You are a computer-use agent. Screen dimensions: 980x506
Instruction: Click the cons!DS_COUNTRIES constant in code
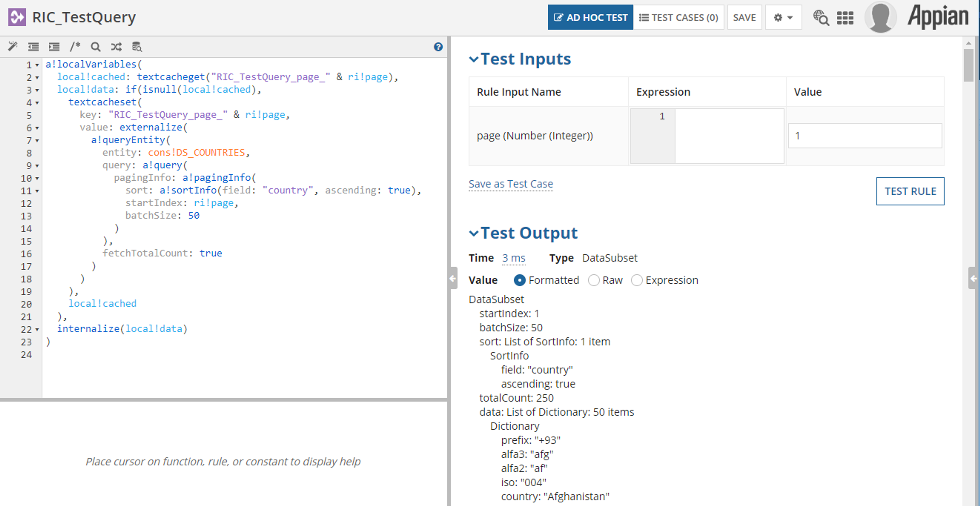(196, 153)
